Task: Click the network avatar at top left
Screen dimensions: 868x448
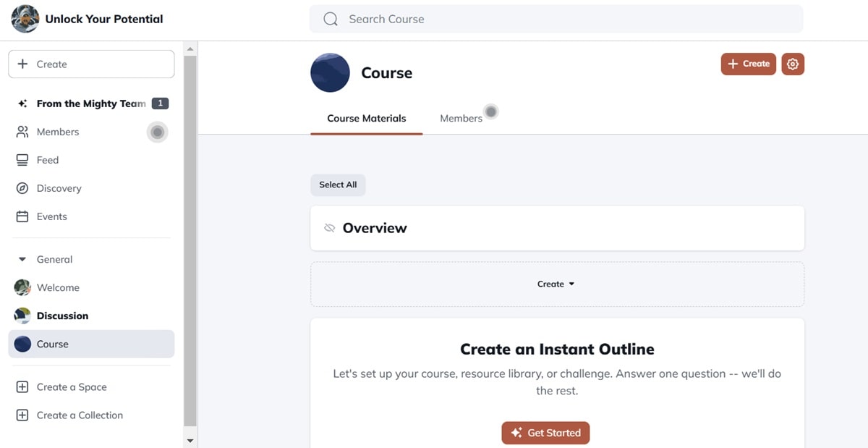Action: point(25,19)
